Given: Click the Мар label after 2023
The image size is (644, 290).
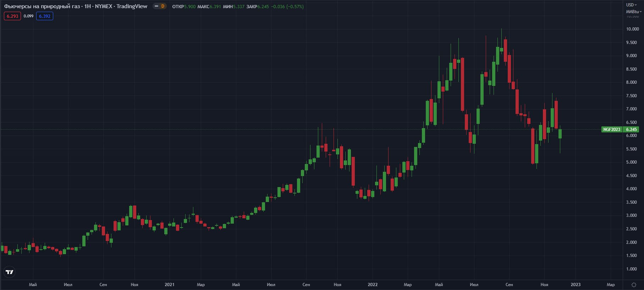Looking at the screenshot, I should [x=611, y=285].
